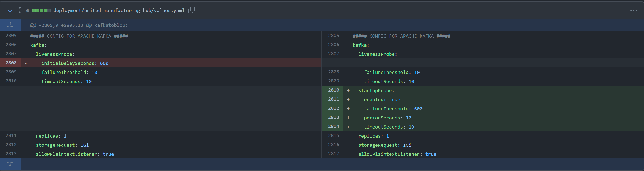Click the plus marker beside periodSeconds: 10

point(348,118)
